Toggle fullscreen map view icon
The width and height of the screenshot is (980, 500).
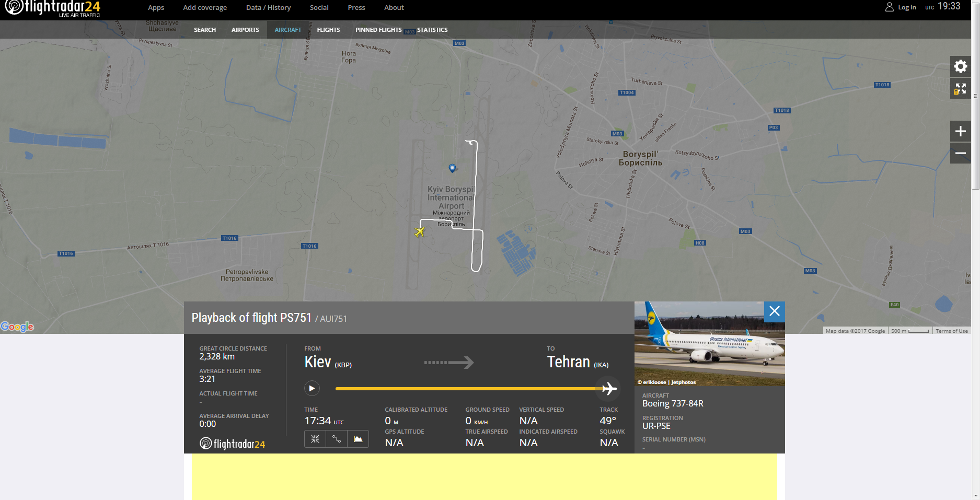[x=960, y=89]
